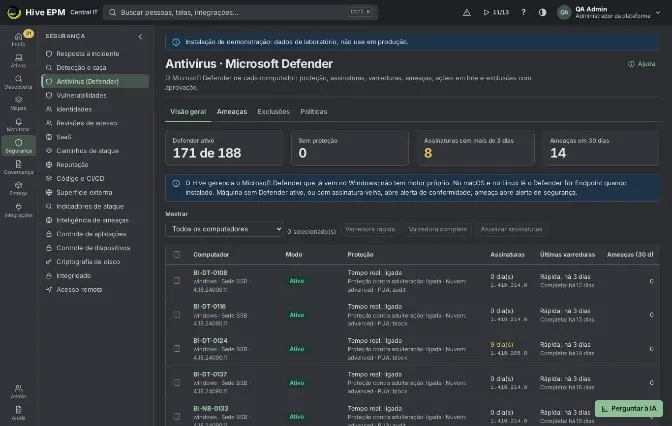Image resolution: width=672 pixels, height=426 pixels.
Task: Open the Ativos rail icon
Action: coord(18,61)
